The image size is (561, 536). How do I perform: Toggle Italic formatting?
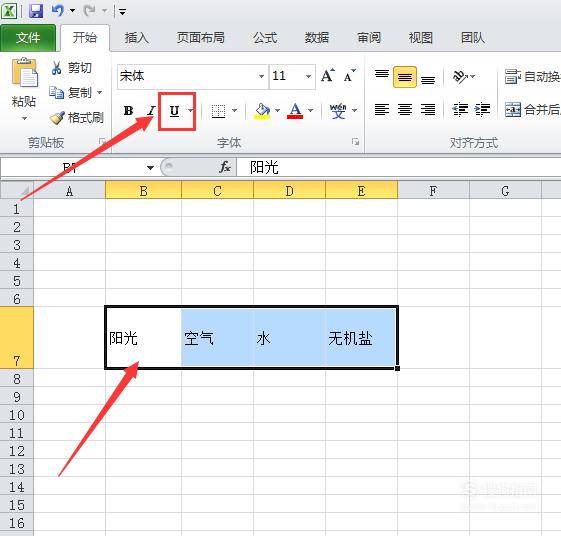coord(151,111)
